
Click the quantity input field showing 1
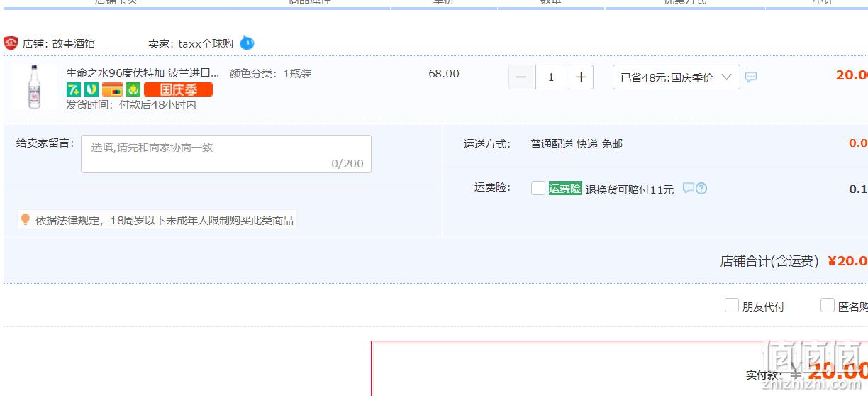point(551,77)
